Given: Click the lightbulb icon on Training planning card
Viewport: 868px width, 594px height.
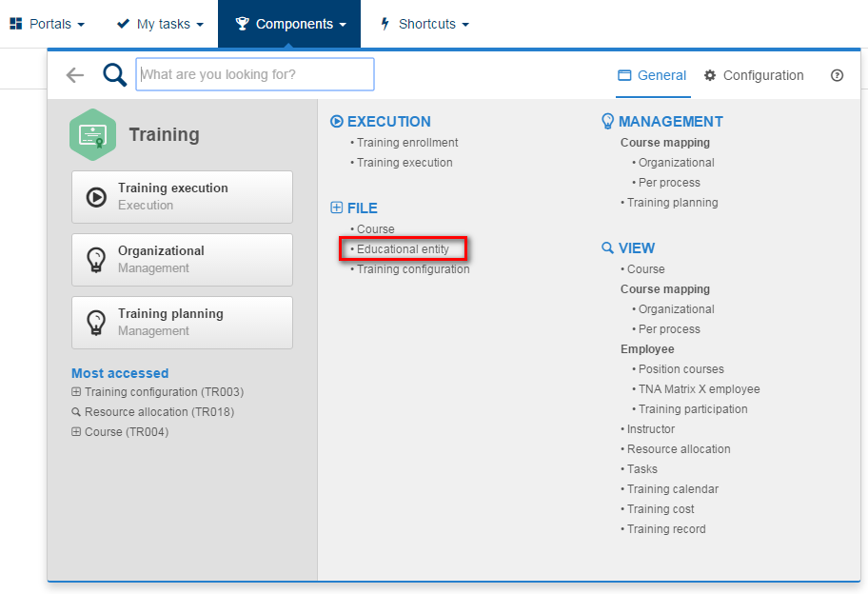Looking at the screenshot, I should (96, 323).
